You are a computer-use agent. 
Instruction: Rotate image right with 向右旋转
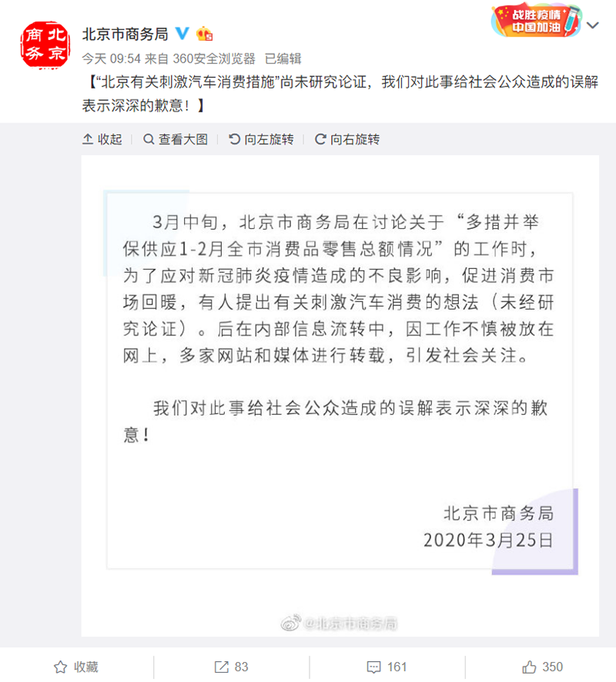tap(347, 139)
